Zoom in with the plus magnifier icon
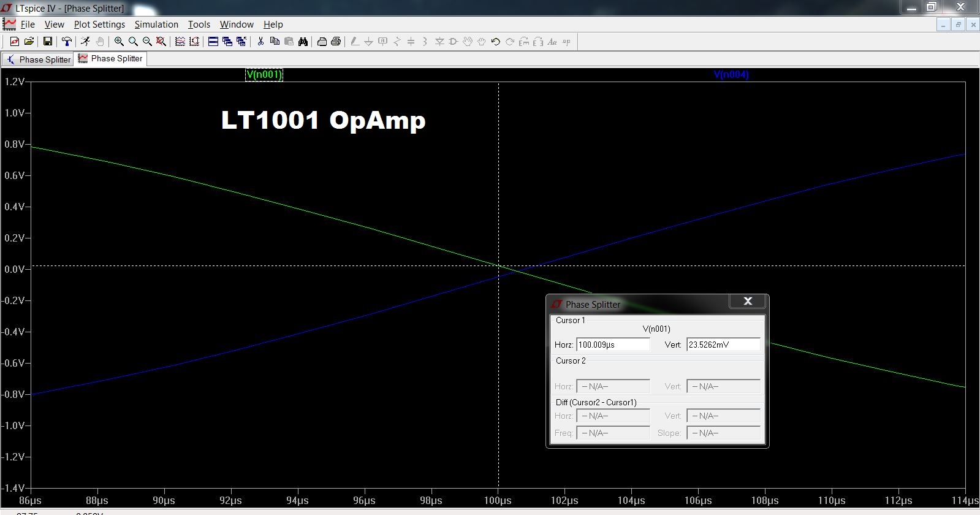Viewport: 980px width, 515px height. (119, 42)
